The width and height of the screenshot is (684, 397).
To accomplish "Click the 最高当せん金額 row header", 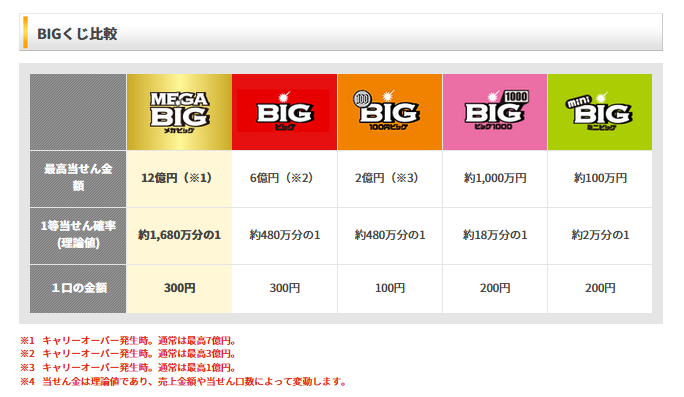I will (x=78, y=179).
